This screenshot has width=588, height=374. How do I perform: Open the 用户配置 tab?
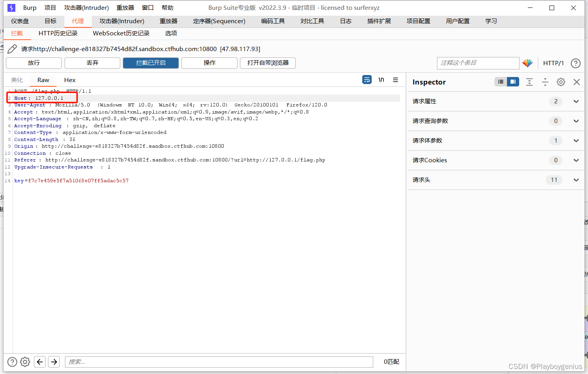point(458,21)
